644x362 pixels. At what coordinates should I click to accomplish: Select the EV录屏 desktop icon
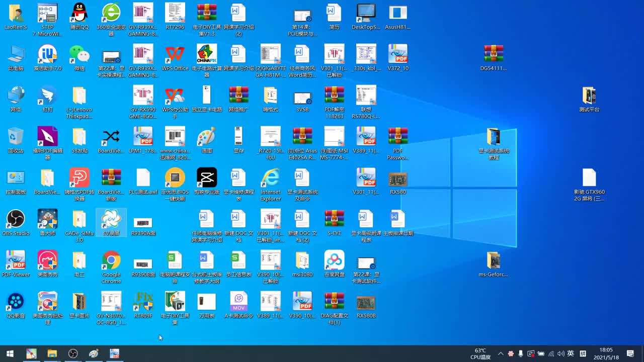[x=111, y=223]
